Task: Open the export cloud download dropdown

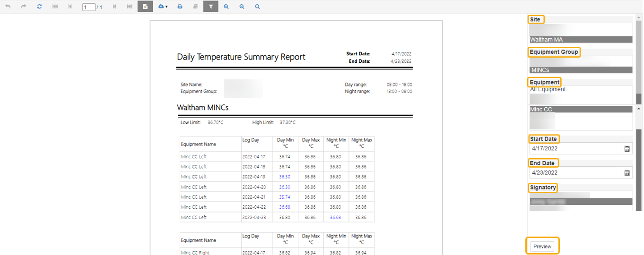Action: (163, 7)
